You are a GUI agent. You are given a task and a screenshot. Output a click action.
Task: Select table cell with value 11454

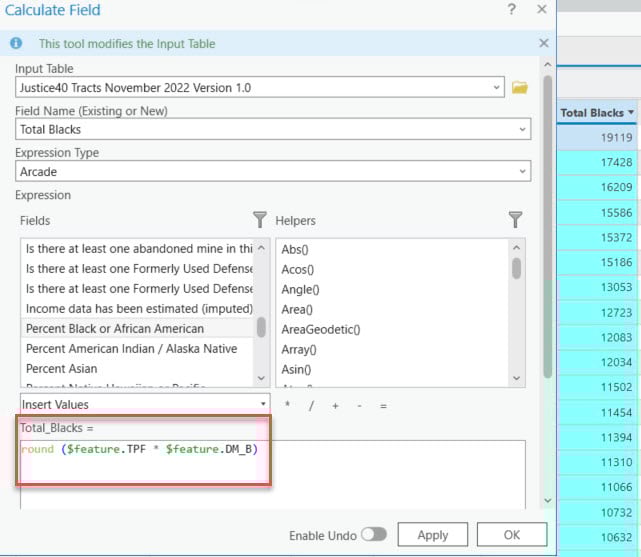click(597, 412)
